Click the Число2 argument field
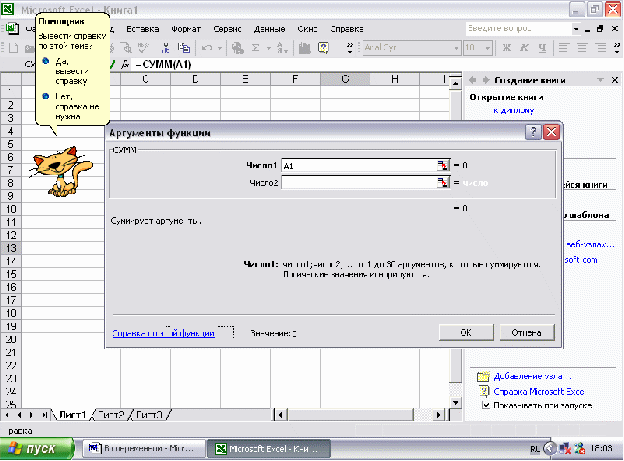Image resolution: width=624 pixels, height=461 pixels. pyautogui.click(x=359, y=183)
